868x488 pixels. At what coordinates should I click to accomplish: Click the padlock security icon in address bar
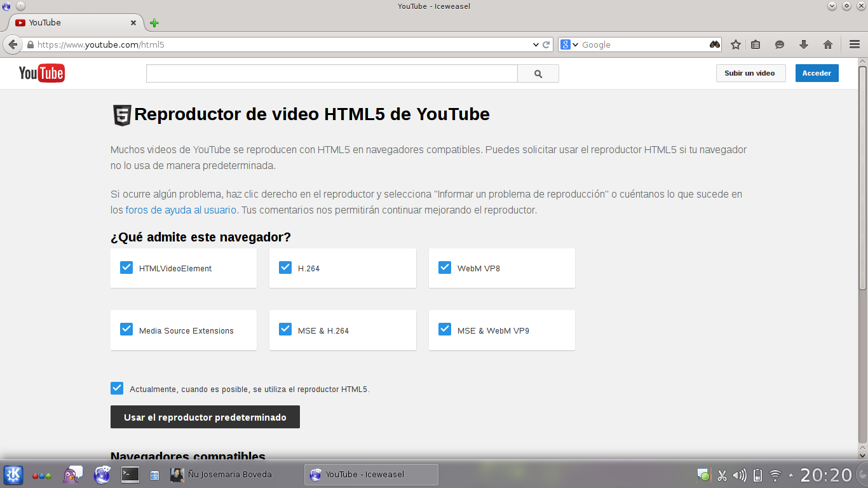pyautogui.click(x=30, y=45)
